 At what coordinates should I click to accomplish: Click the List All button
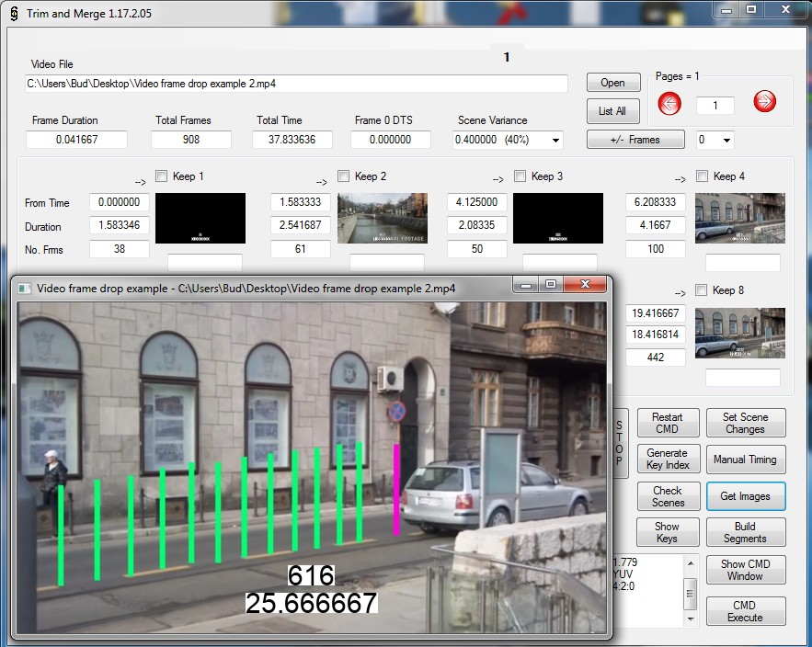[x=612, y=111]
